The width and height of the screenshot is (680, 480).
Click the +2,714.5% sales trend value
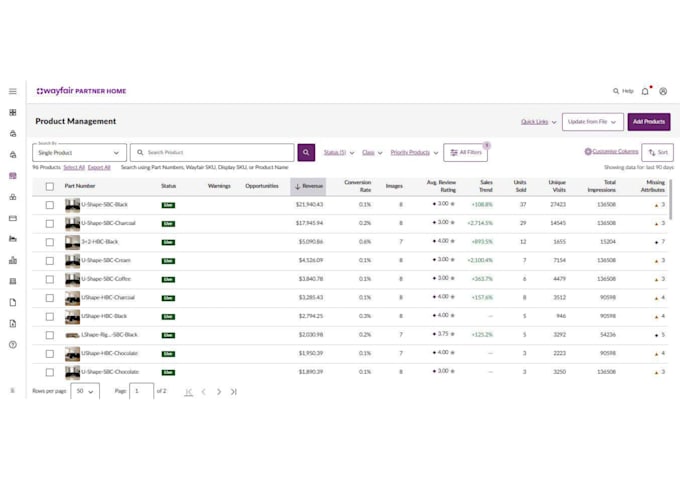(480, 223)
